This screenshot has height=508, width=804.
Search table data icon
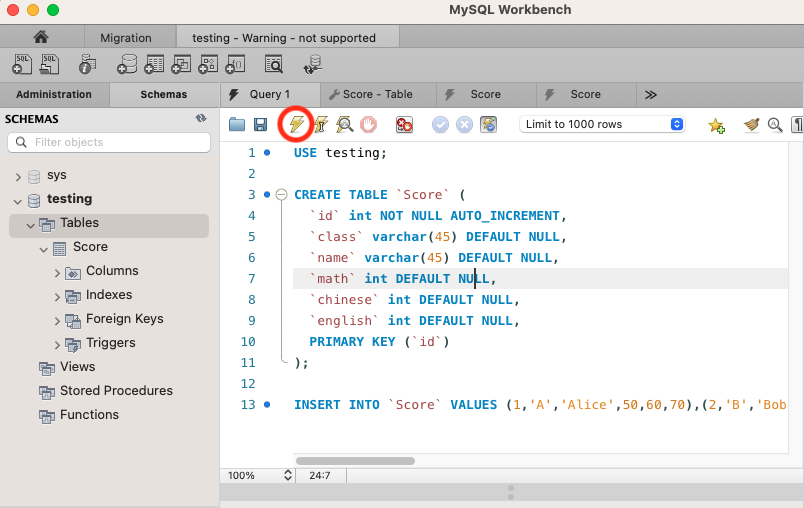(x=274, y=65)
